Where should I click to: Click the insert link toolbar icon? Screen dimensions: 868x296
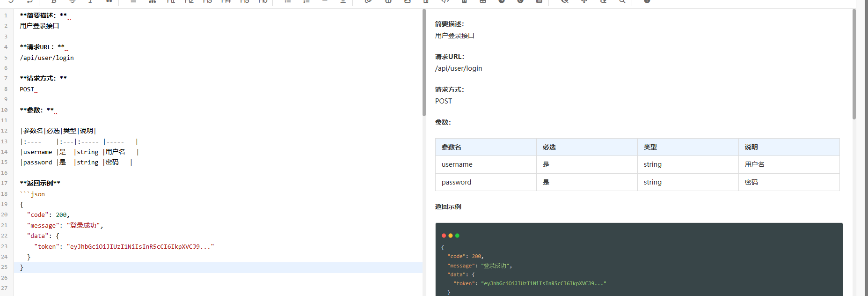(369, 1)
